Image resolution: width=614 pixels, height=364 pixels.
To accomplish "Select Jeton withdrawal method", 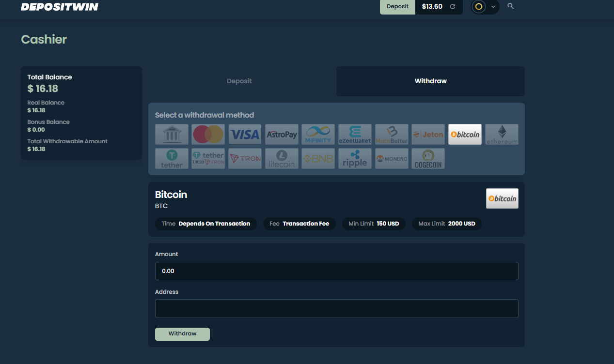I will coord(428,135).
